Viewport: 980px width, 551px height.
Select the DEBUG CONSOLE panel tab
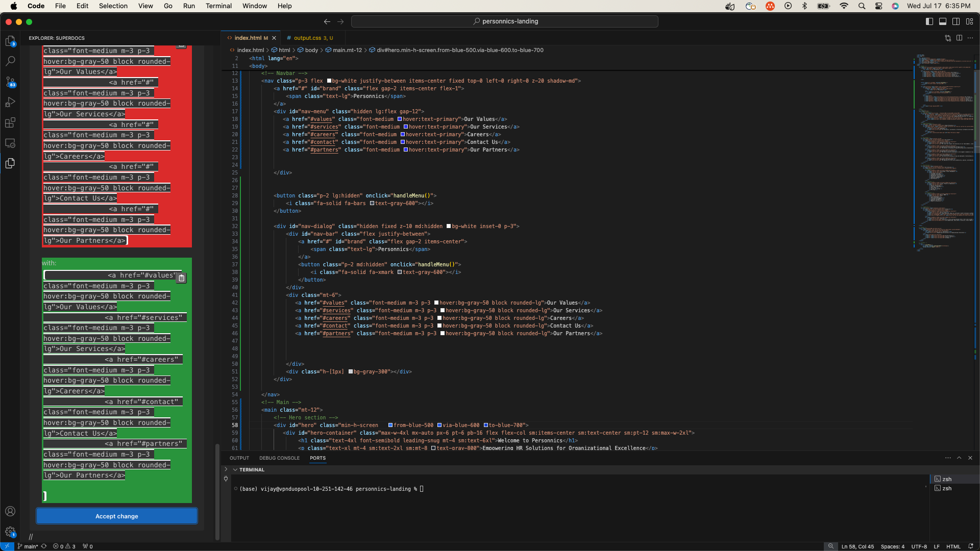click(x=279, y=458)
